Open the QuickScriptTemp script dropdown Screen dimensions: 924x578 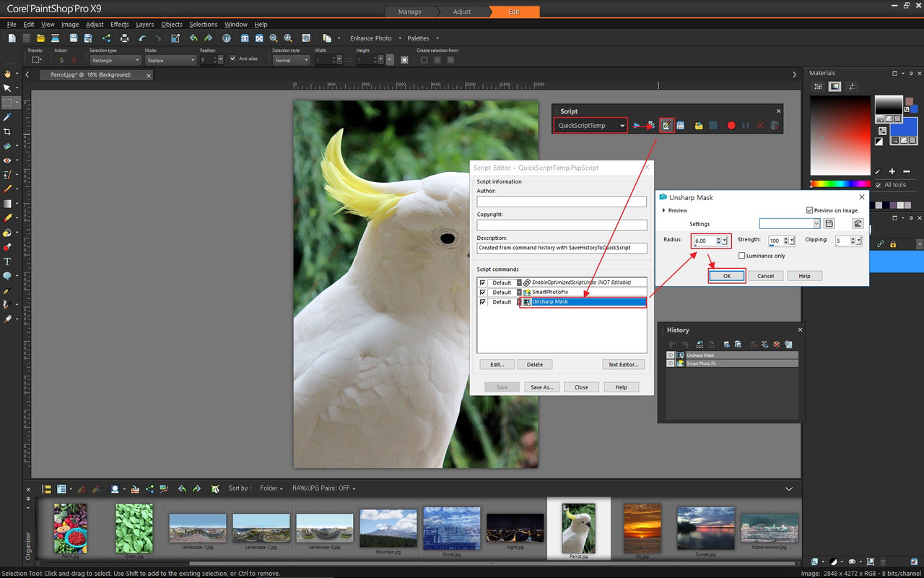622,126
